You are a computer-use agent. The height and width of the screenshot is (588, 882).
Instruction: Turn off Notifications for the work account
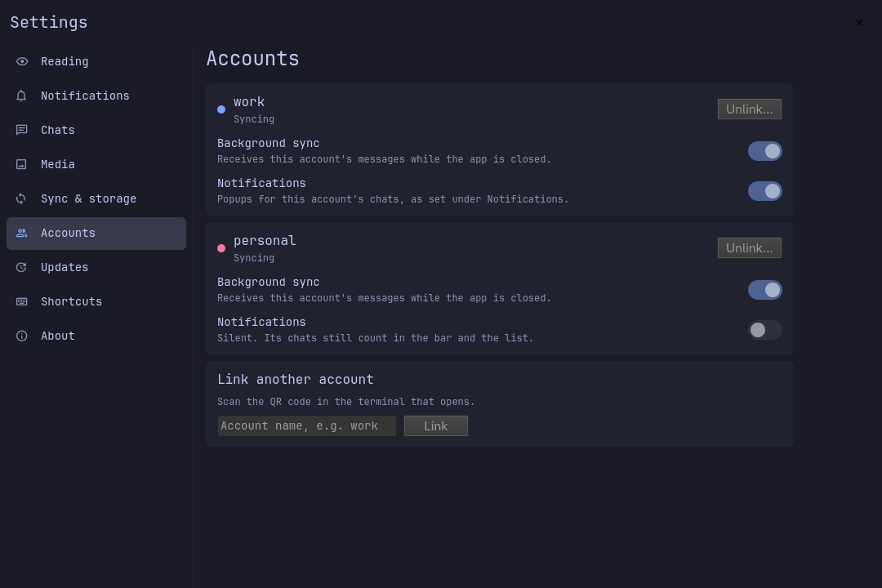pyautogui.click(x=764, y=191)
